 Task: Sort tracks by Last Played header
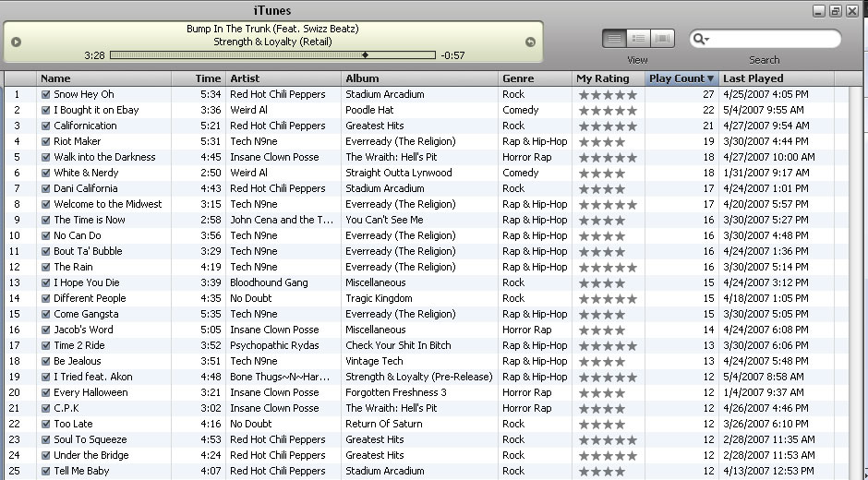(x=776, y=78)
